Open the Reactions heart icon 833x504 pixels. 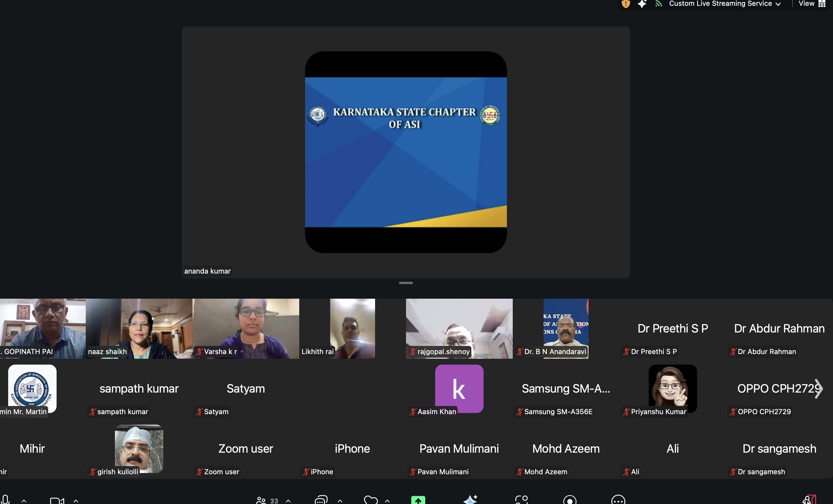(371, 500)
